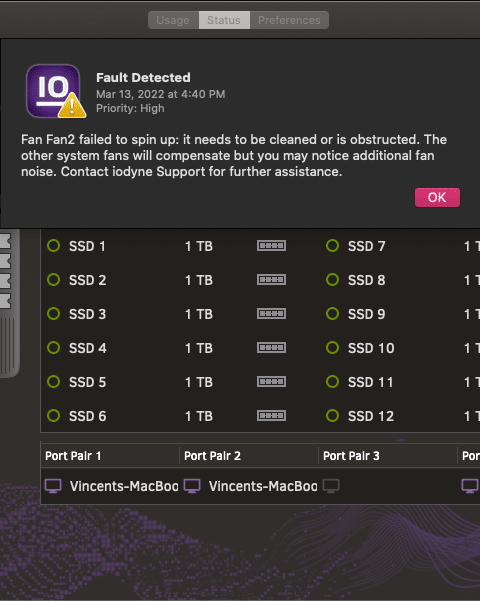
Task: Click the grayed-out Port Pair 3 monitor icon
Action: pyautogui.click(x=331, y=486)
